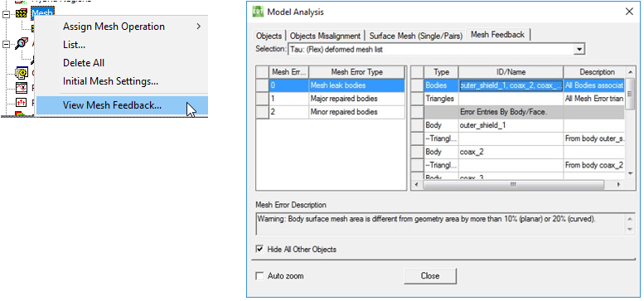
Task: Click the Mesh Error Description scroll up arrow
Action: [631, 218]
